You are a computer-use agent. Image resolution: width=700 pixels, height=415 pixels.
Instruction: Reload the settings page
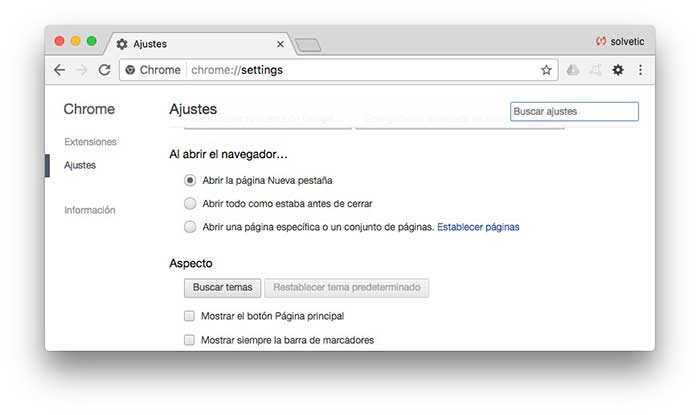(104, 70)
